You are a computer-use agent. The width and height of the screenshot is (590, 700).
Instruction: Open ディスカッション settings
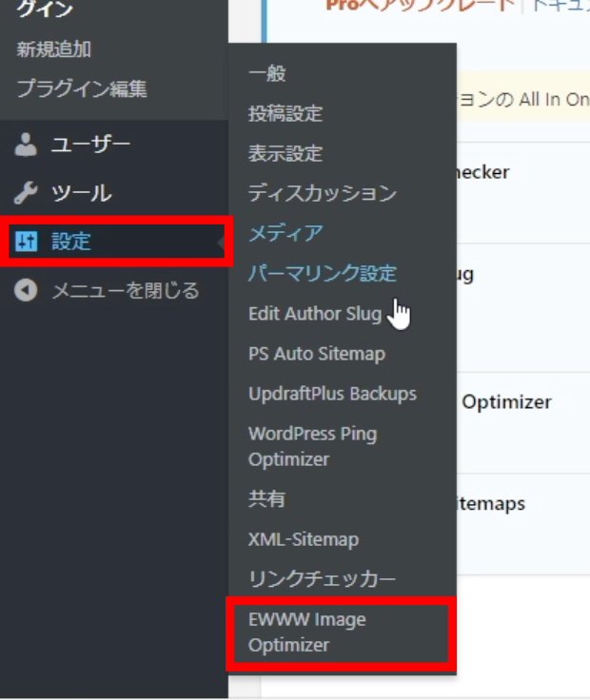pyautogui.click(x=323, y=193)
